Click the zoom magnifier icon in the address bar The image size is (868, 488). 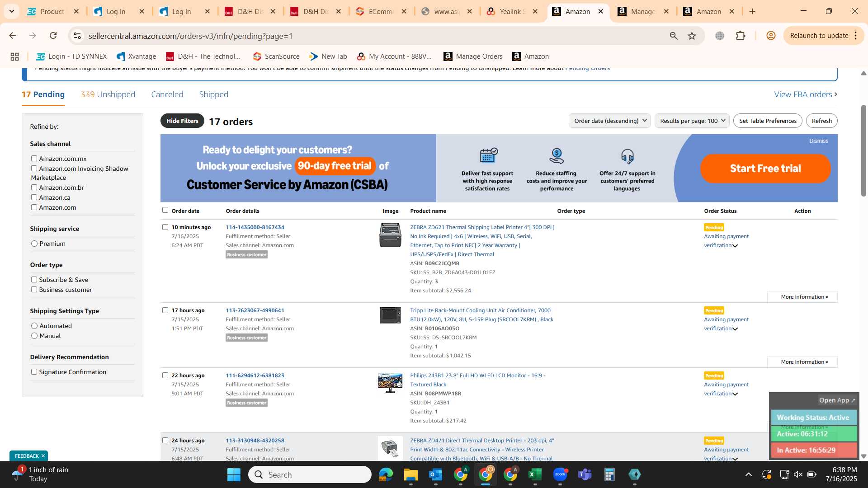click(x=674, y=36)
